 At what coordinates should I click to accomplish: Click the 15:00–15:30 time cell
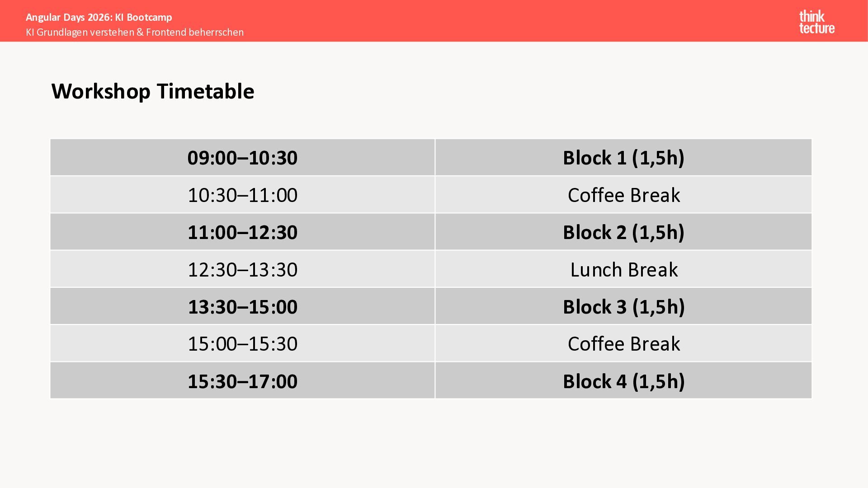pyautogui.click(x=242, y=343)
